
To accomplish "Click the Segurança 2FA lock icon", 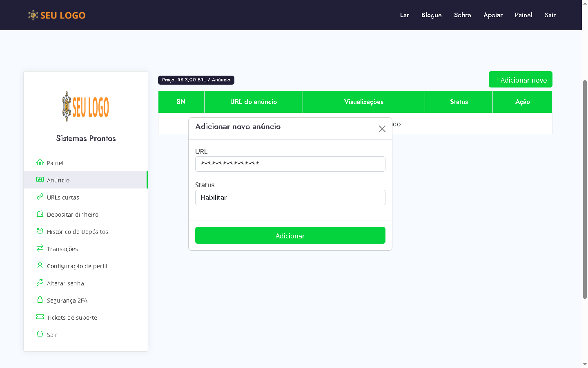I will 40,300.
